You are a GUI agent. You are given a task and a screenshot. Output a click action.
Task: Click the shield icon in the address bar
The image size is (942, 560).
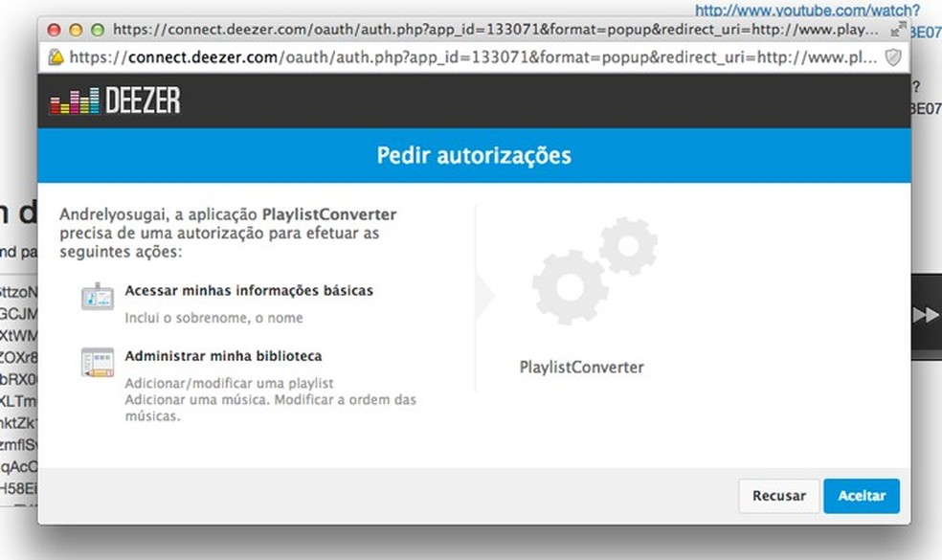[x=891, y=56]
